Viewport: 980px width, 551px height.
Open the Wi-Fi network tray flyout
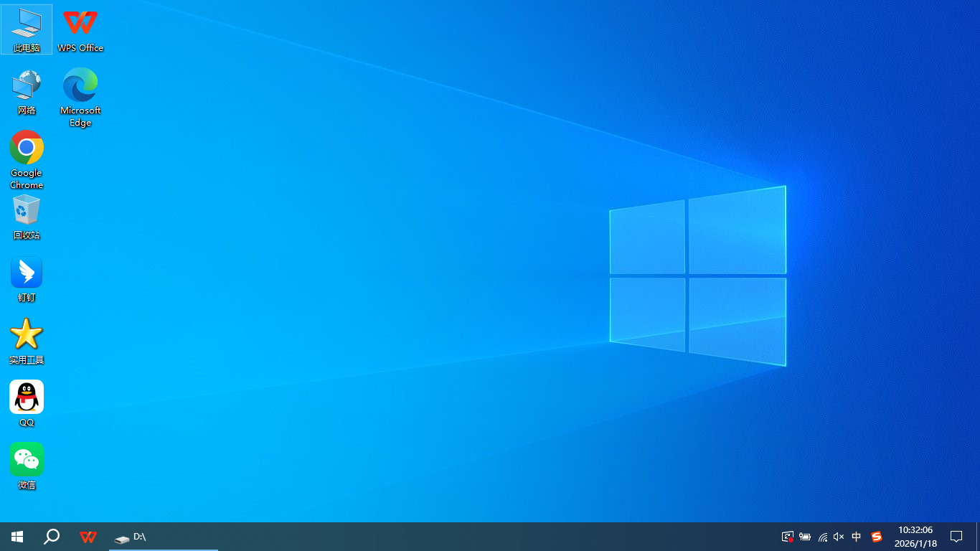tap(822, 537)
